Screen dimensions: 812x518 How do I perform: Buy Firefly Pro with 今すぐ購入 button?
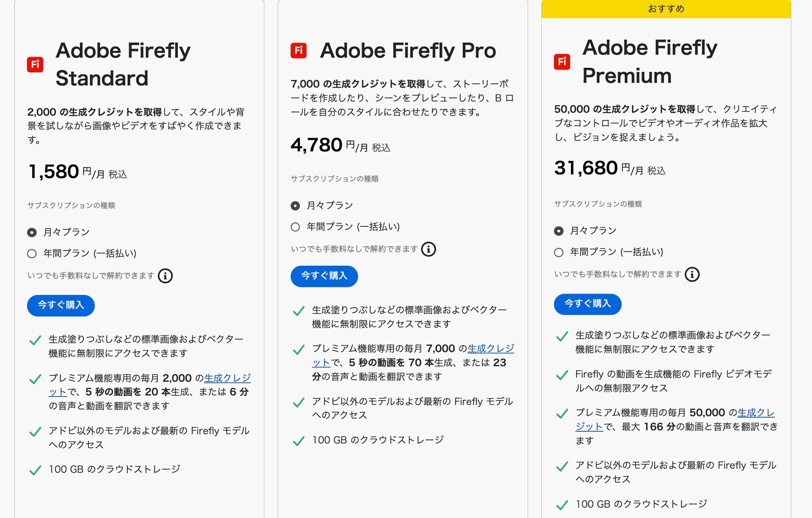pyautogui.click(x=324, y=276)
